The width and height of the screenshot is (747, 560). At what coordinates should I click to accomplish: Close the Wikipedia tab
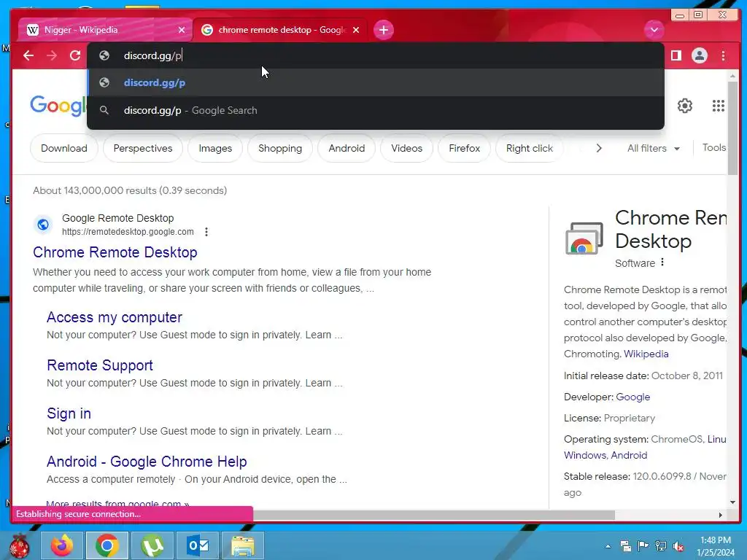pyautogui.click(x=182, y=30)
